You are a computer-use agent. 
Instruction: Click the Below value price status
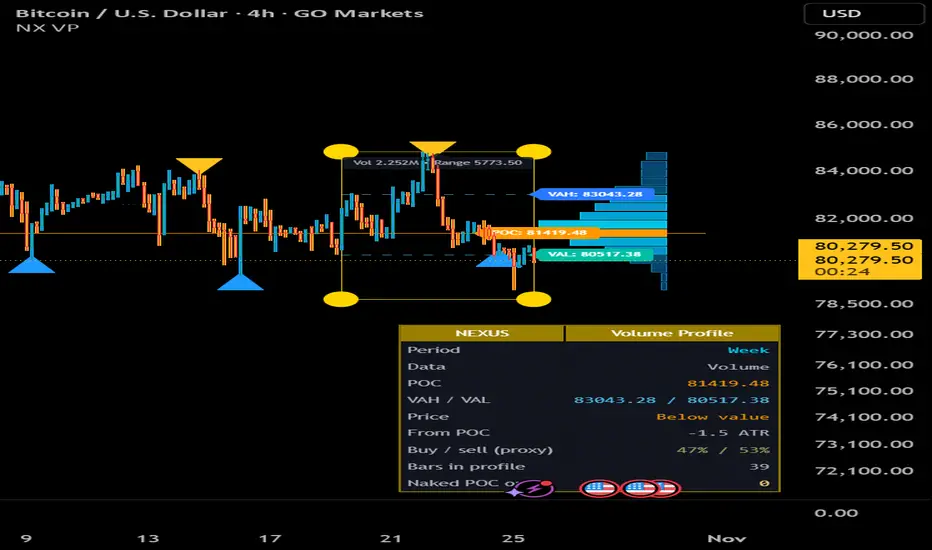pyautogui.click(x=713, y=417)
